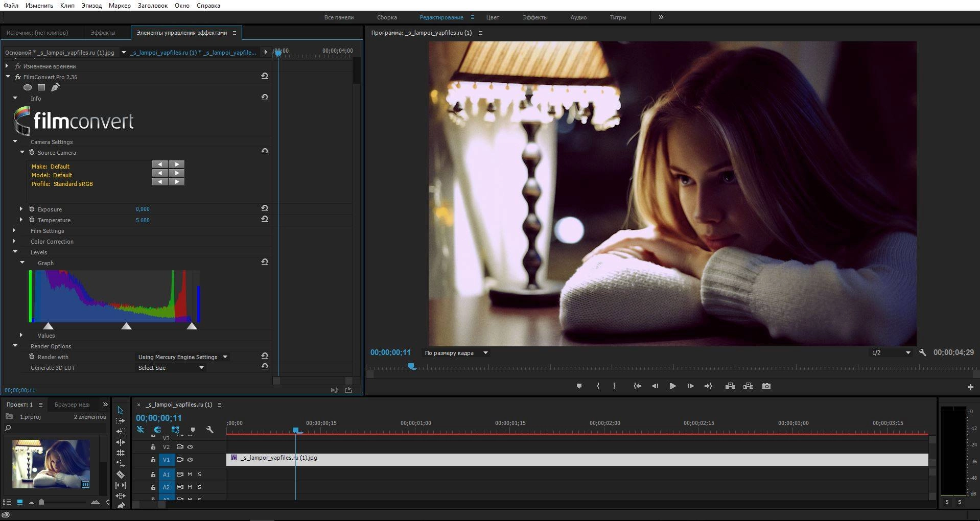
Task: Open the Эпизод menu
Action: (x=91, y=5)
